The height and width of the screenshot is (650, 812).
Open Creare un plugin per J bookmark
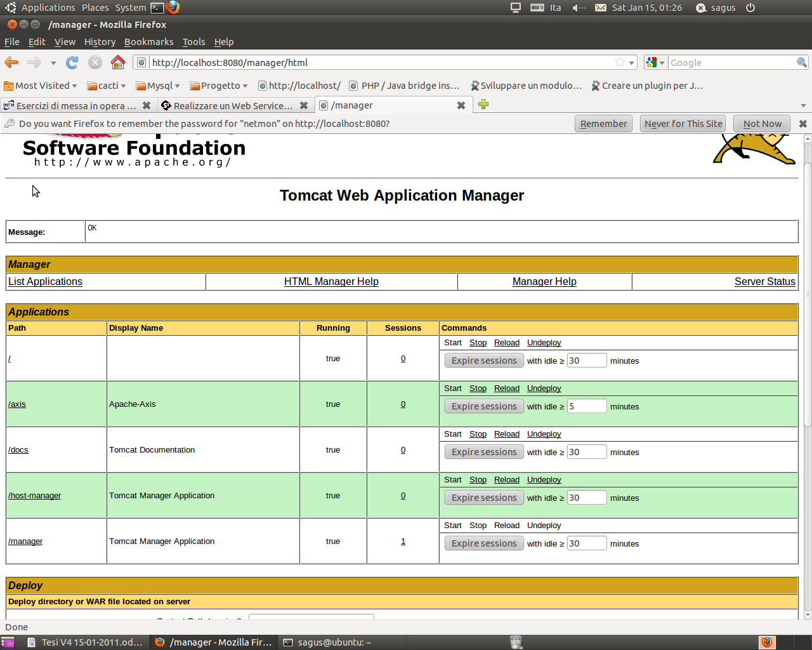(x=647, y=86)
